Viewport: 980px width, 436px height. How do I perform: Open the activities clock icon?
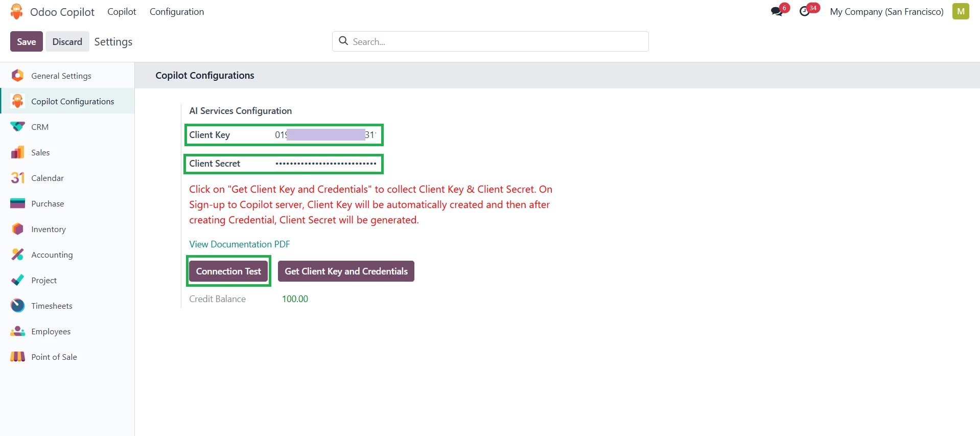805,11
